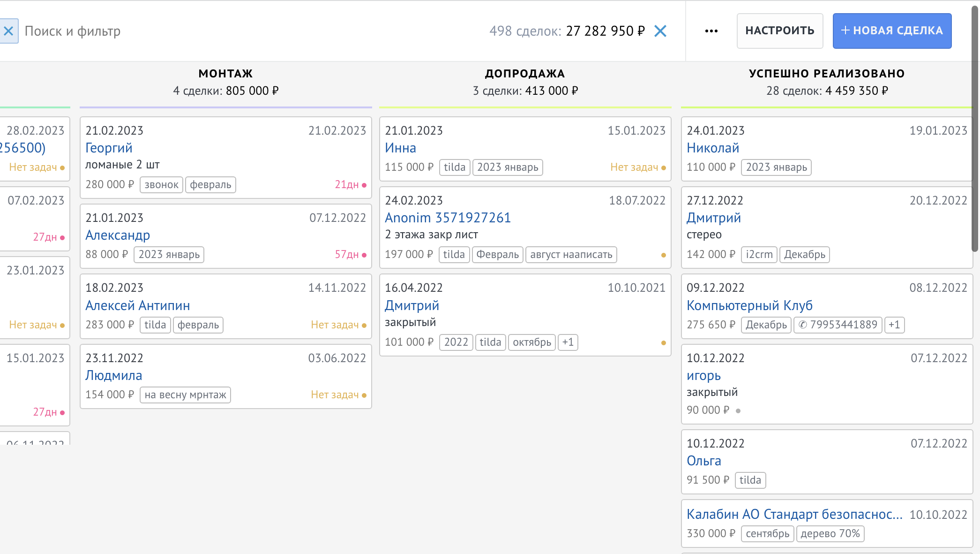Open the Anonim 3571927261 deal

448,218
